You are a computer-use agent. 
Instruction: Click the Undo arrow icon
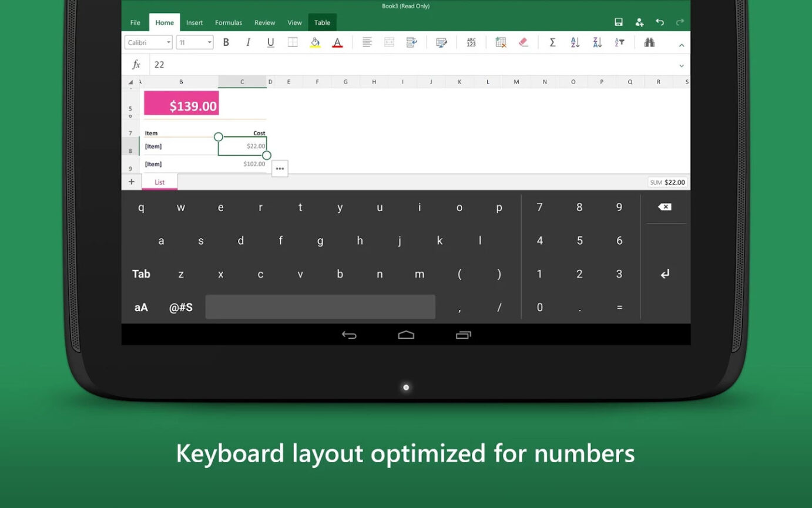pos(659,22)
